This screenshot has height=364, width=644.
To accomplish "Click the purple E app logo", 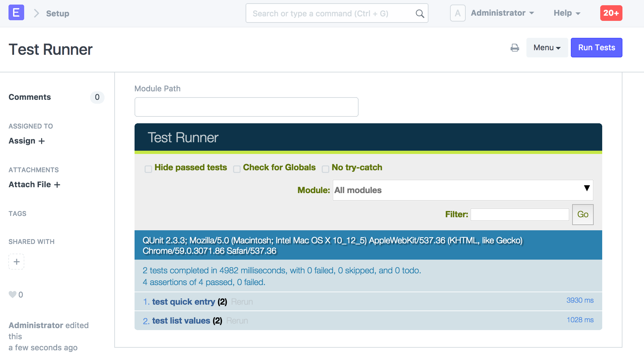I will (x=16, y=13).
